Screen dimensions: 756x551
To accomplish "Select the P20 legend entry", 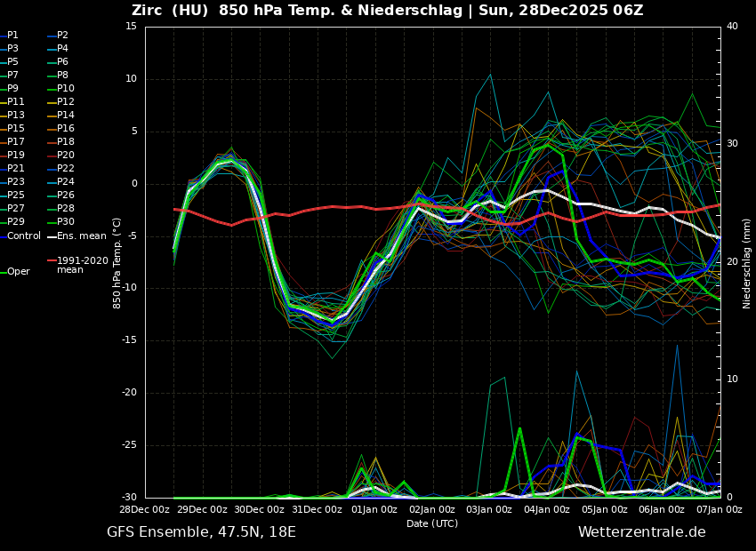I will [x=65, y=156].
